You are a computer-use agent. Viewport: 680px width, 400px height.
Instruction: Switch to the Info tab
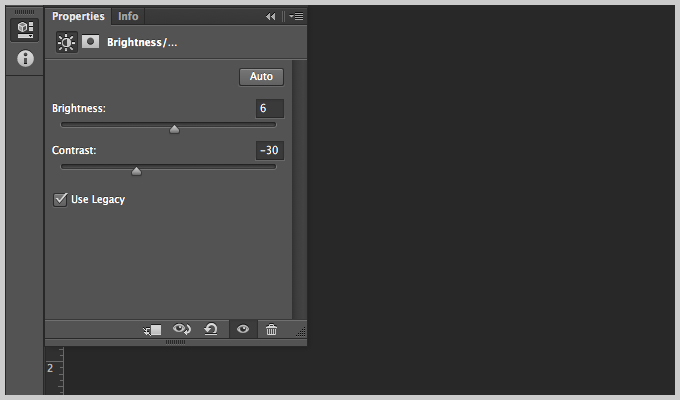tap(128, 16)
